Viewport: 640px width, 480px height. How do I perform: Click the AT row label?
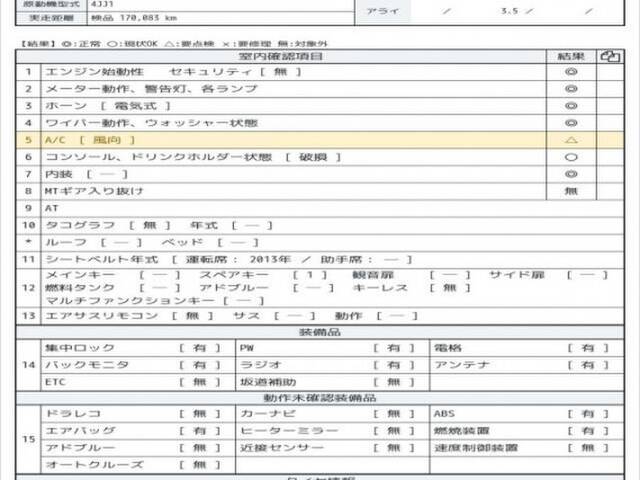[x=51, y=208]
